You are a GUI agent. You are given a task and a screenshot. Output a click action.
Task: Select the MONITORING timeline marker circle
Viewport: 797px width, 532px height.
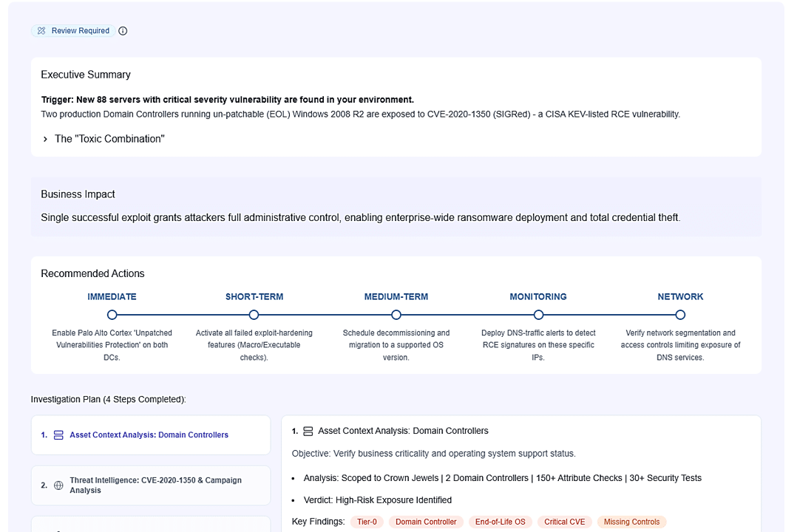tap(538, 315)
